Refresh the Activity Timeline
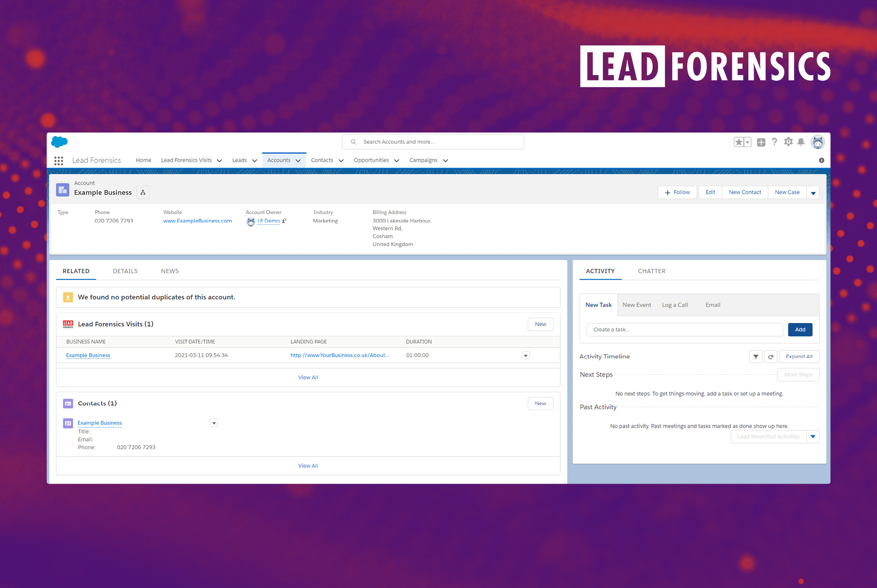Viewport: 877px width, 588px height. click(771, 357)
